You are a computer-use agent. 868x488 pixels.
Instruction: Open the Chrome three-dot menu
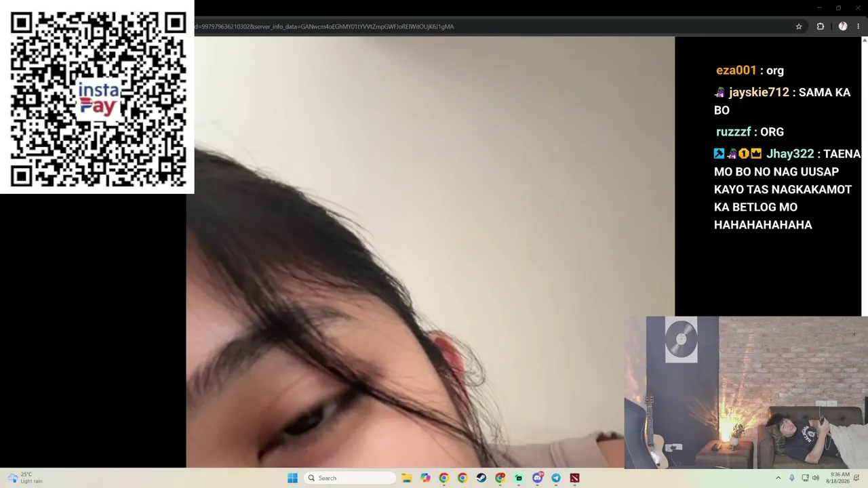click(x=858, y=26)
